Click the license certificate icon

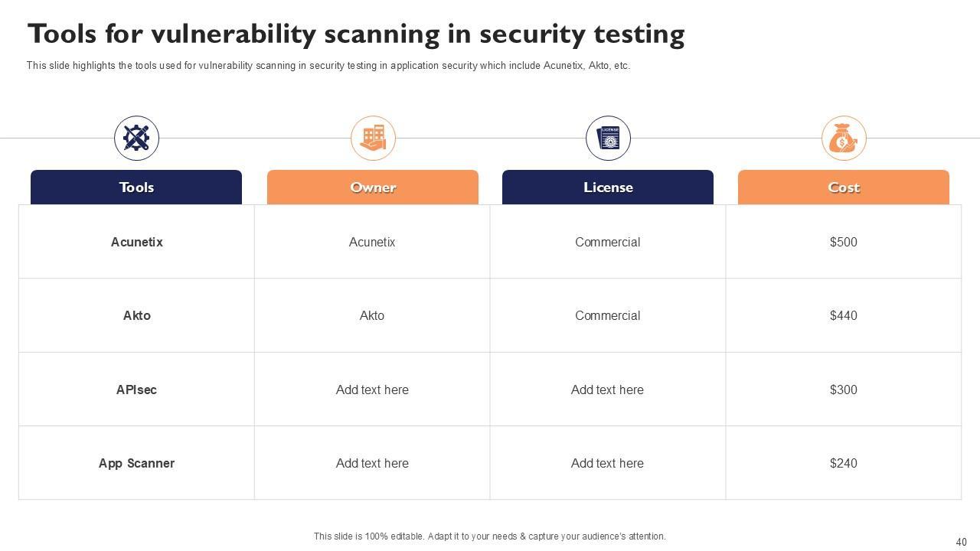pos(608,139)
